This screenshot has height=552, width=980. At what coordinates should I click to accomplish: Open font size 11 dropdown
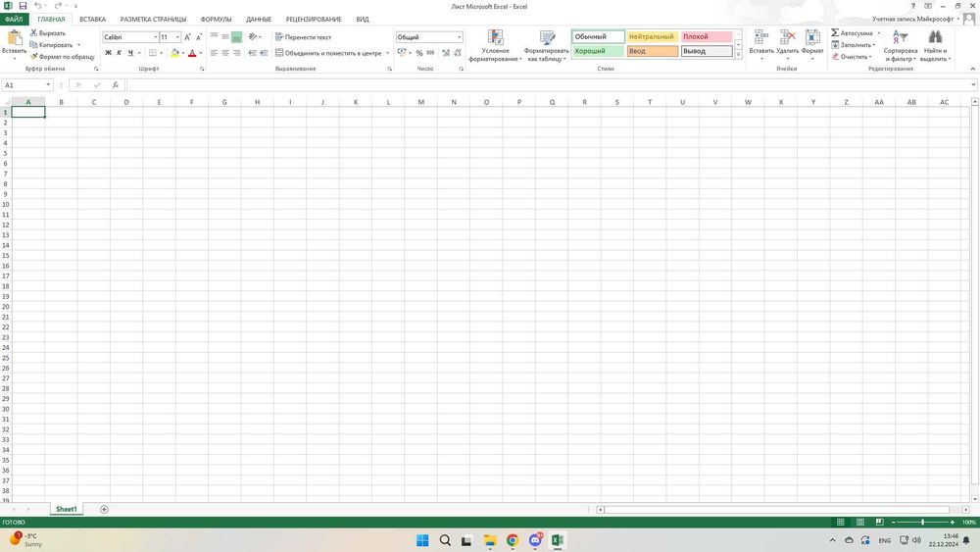pyautogui.click(x=177, y=37)
